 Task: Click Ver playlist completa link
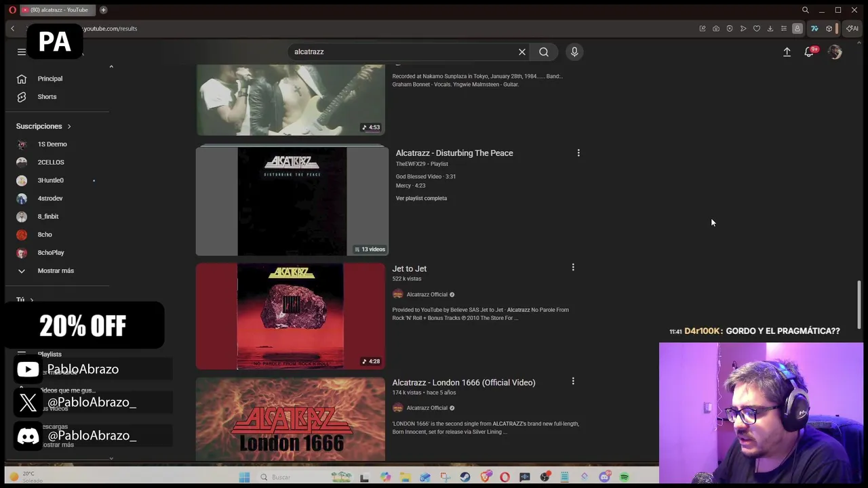[421, 199]
